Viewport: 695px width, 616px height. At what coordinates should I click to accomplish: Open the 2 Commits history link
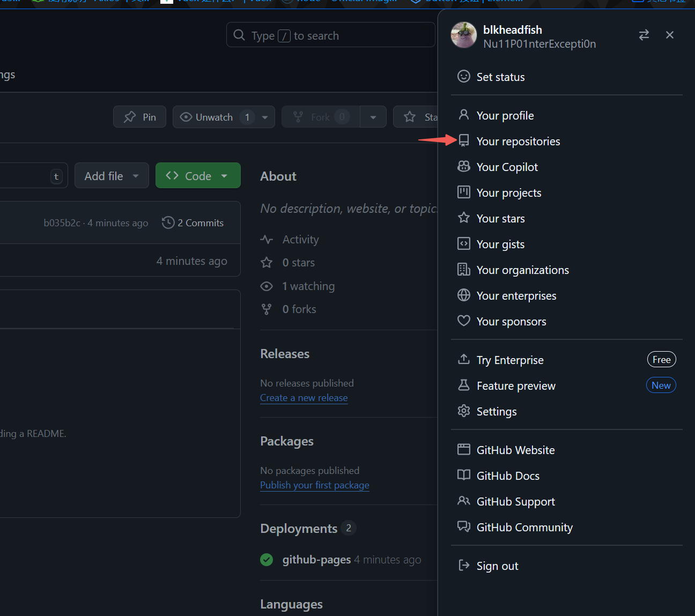[193, 222]
